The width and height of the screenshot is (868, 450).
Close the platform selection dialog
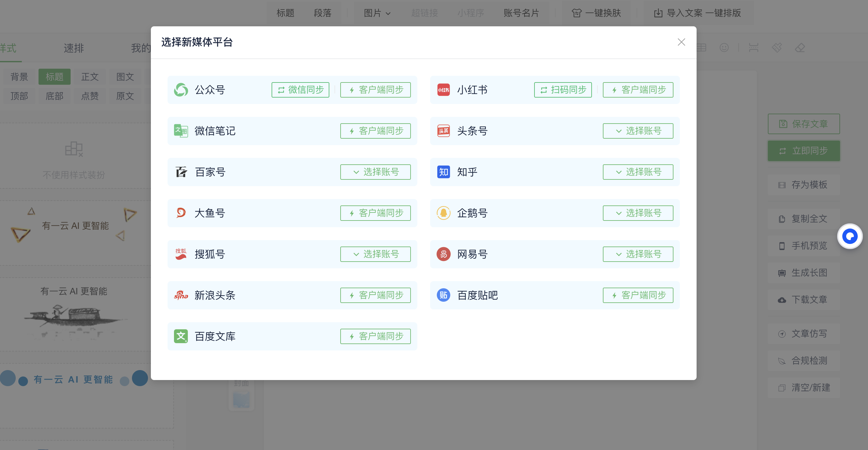point(681,42)
